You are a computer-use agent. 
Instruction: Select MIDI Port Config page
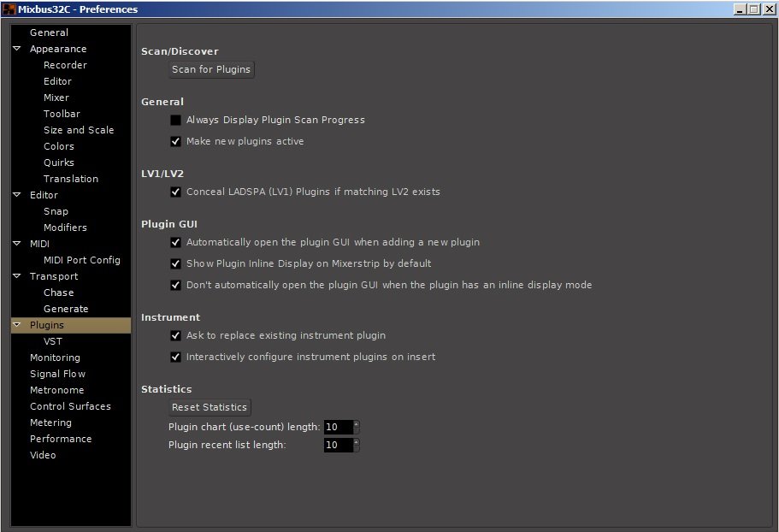(x=81, y=260)
